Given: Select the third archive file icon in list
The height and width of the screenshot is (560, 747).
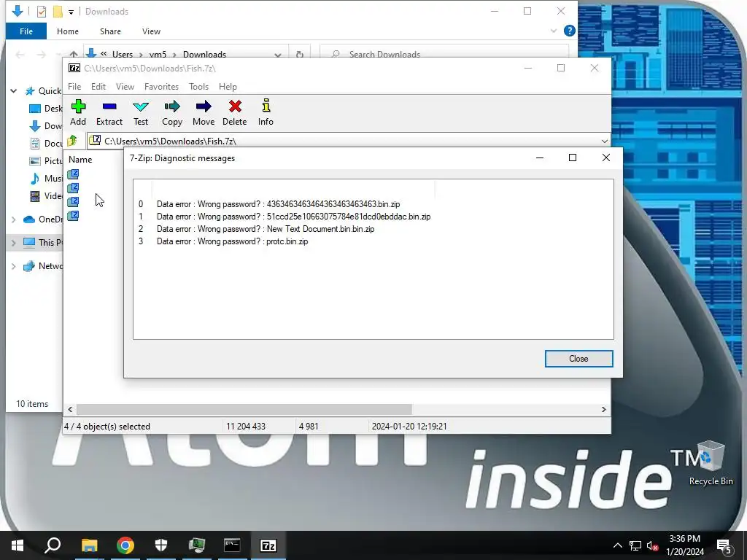Looking at the screenshot, I should 73,202.
